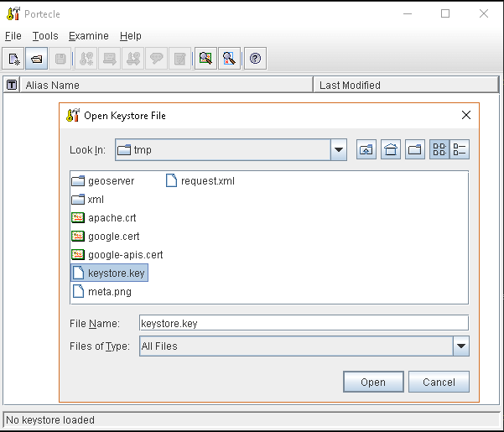Open the Tools menu

tap(45, 36)
